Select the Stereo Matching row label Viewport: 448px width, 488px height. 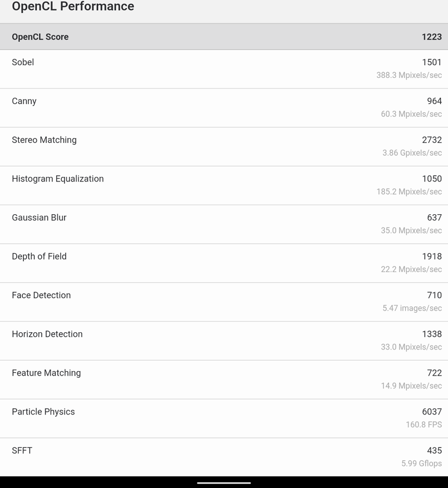point(44,140)
